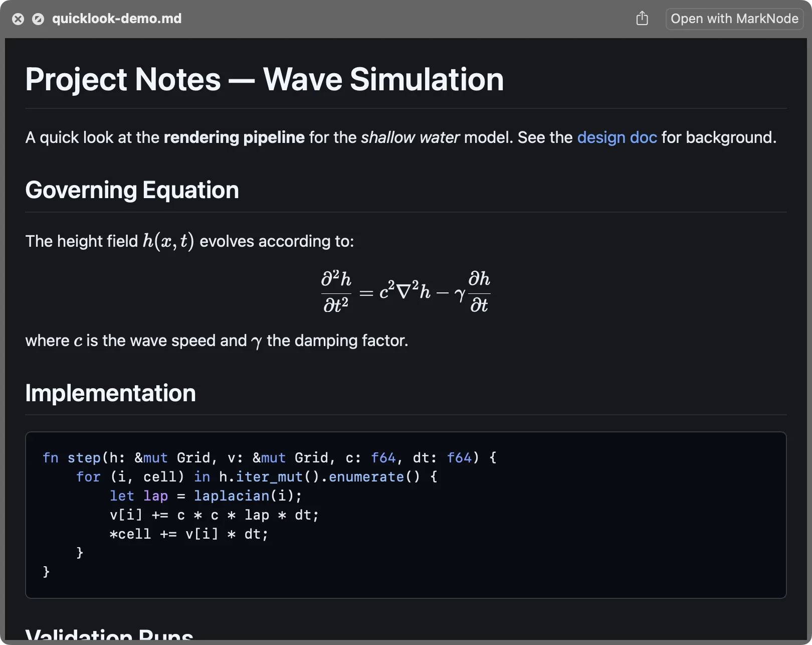Open the share menu icon

(642, 19)
